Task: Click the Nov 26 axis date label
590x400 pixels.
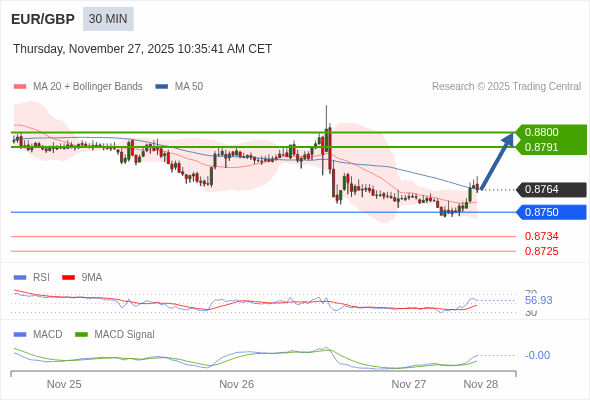Action: 237,384
